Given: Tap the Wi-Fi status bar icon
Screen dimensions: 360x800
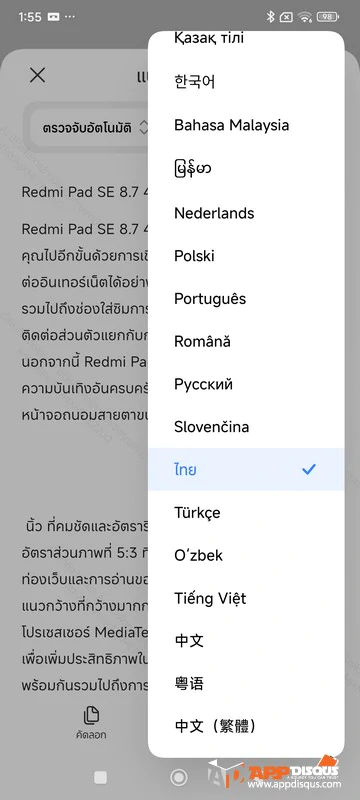Looking at the screenshot, I should click(x=305, y=17).
